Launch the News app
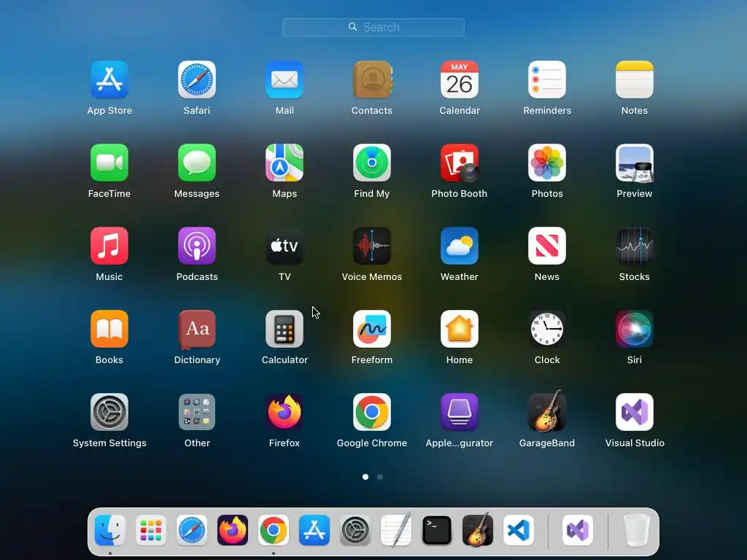The width and height of the screenshot is (747, 560). coord(547,246)
